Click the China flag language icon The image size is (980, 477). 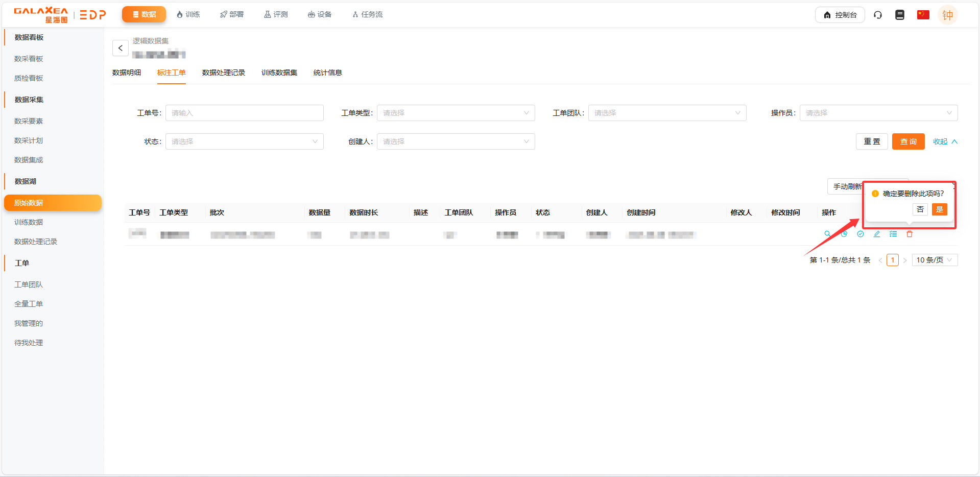click(923, 15)
